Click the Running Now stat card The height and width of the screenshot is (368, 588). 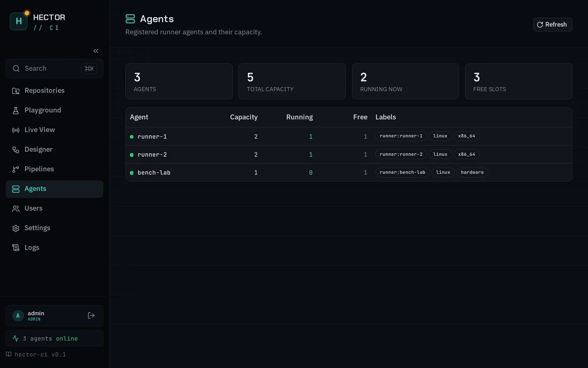point(405,81)
